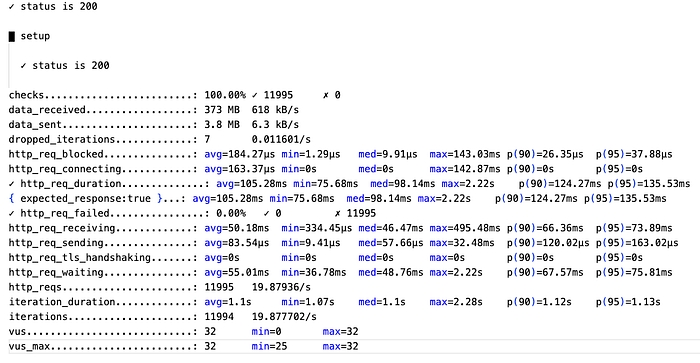This screenshot has height=363, width=700.
Task: Click the checkmark before http_req_failed
Action: pyautogui.click(x=12, y=213)
